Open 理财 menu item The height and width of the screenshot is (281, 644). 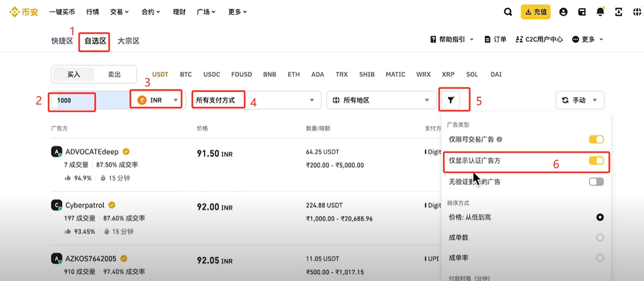pos(179,12)
